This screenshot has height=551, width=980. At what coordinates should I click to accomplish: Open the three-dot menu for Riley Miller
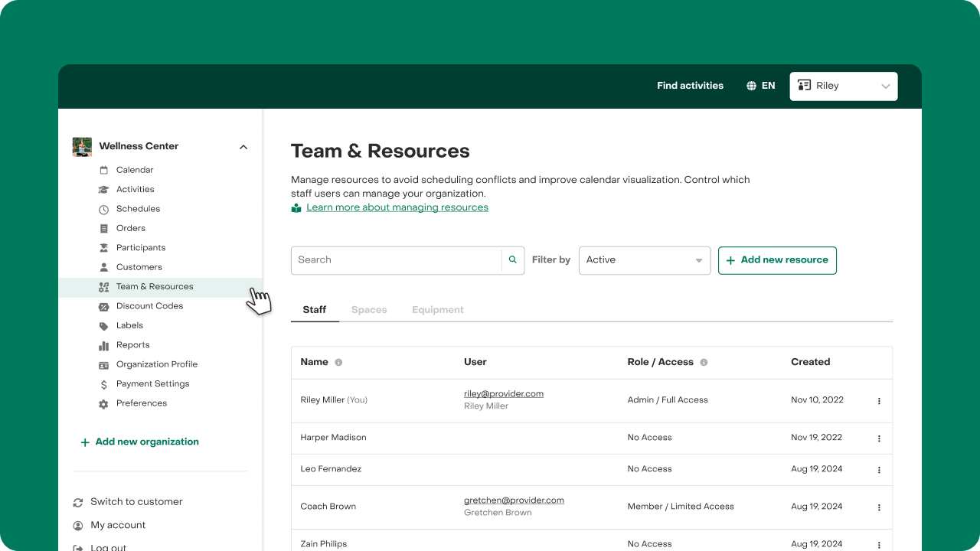(x=879, y=400)
